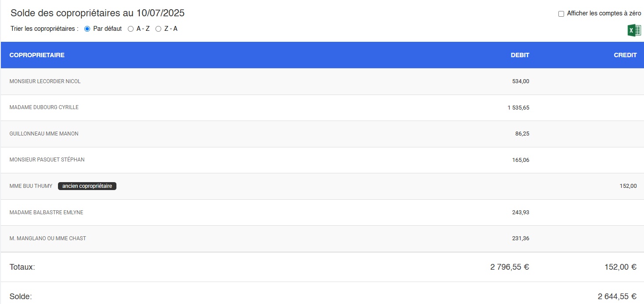
Task: Click the 'ancien copropriétaire' badge
Action: [x=87, y=186]
